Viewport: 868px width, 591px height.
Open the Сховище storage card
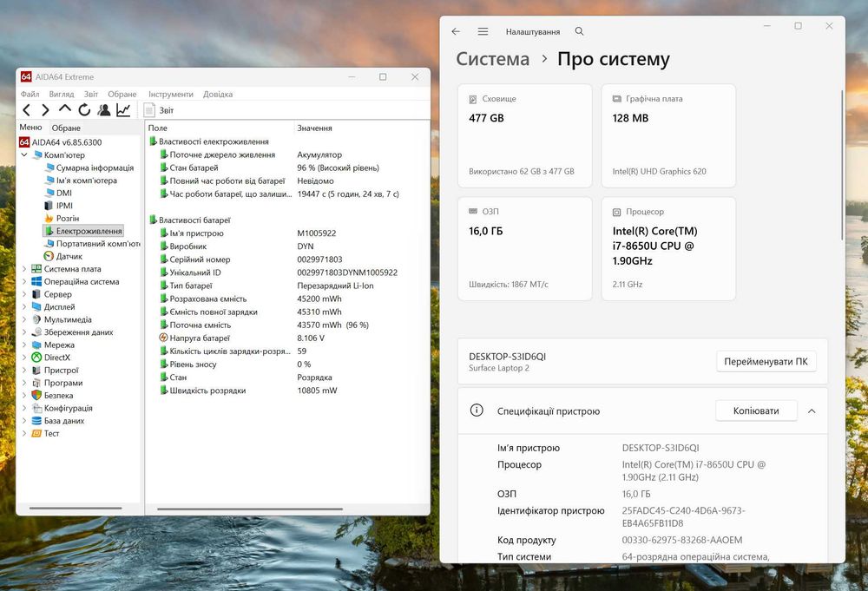[x=525, y=136]
